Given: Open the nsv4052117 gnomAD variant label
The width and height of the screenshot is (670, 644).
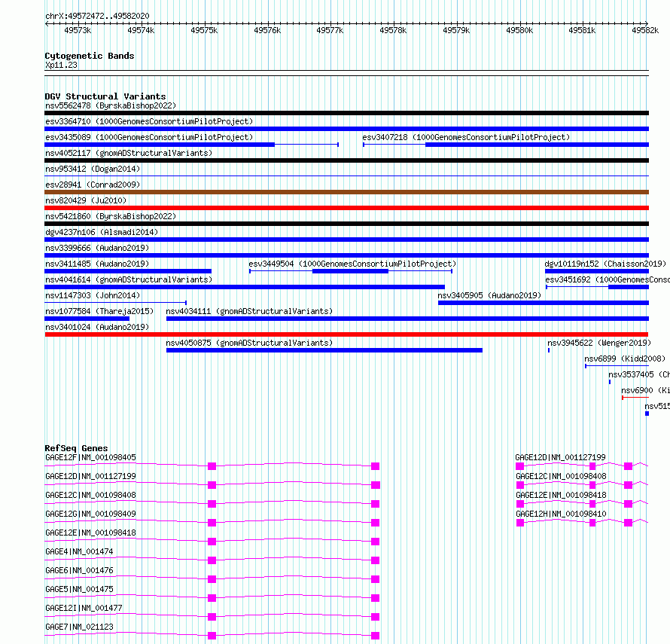Looking at the screenshot, I should (129, 153).
